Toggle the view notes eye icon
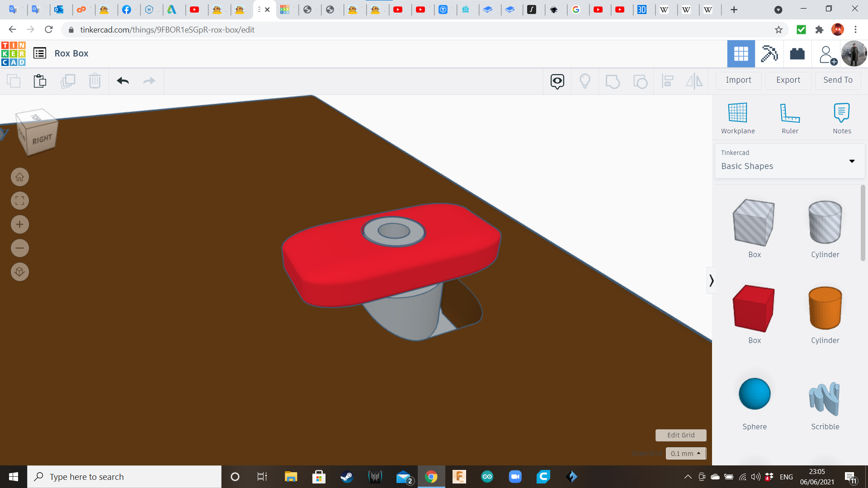 [x=557, y=81]
